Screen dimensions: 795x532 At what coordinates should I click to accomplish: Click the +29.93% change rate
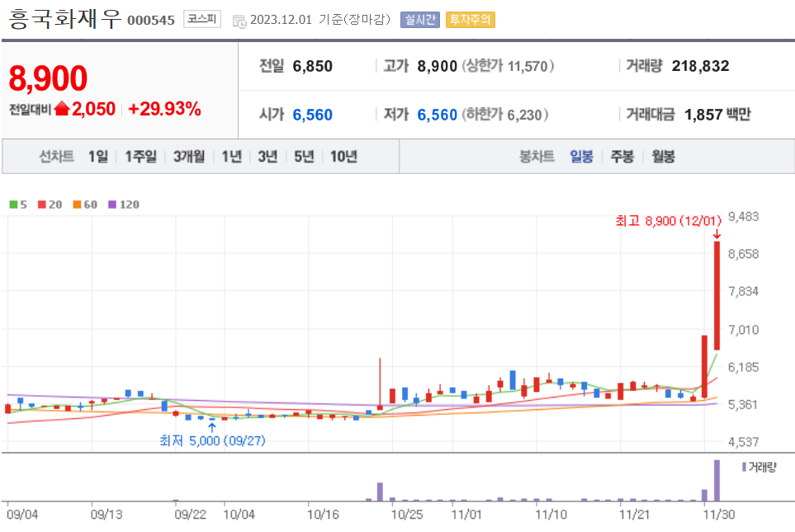[165, 109]
